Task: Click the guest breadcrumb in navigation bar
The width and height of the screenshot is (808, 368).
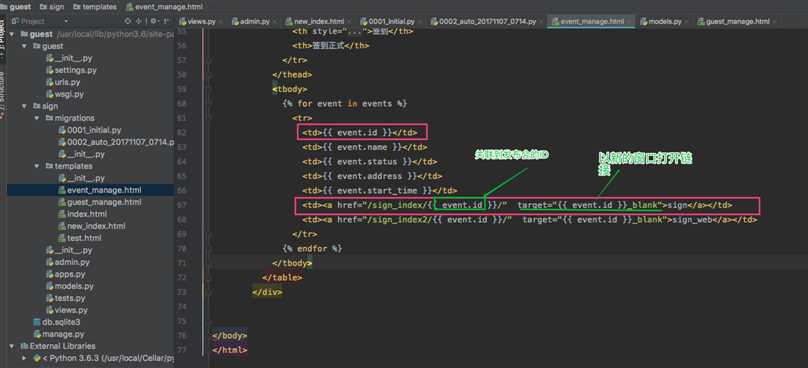Action: coord(16,7)
